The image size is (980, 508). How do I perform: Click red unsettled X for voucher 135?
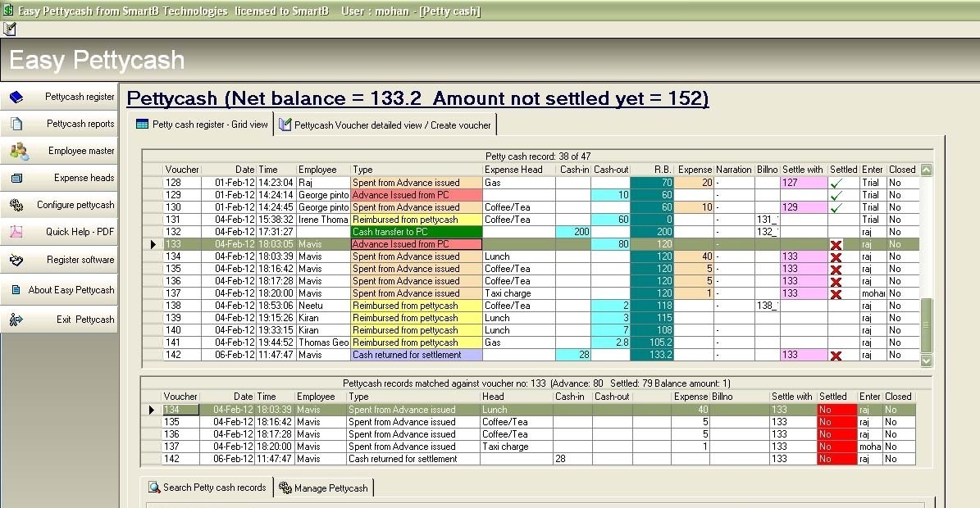pyautogui.click(x=836, y=270)
